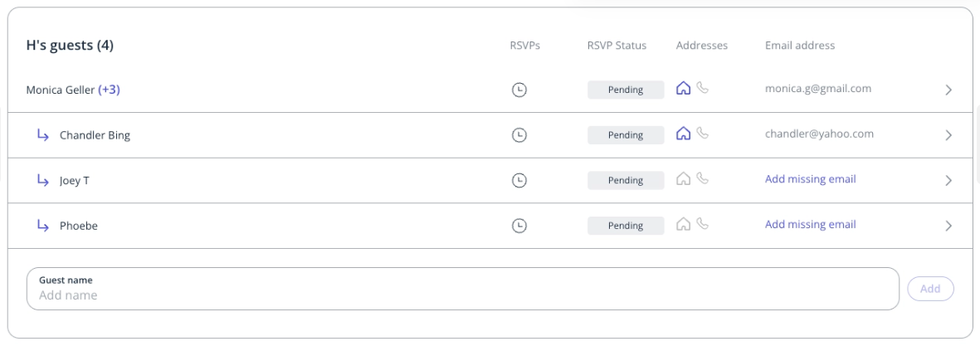This screenshot has height=346, width=980.
Task: Click Monica Geller's home address icon
Action: tap(685, 88)
